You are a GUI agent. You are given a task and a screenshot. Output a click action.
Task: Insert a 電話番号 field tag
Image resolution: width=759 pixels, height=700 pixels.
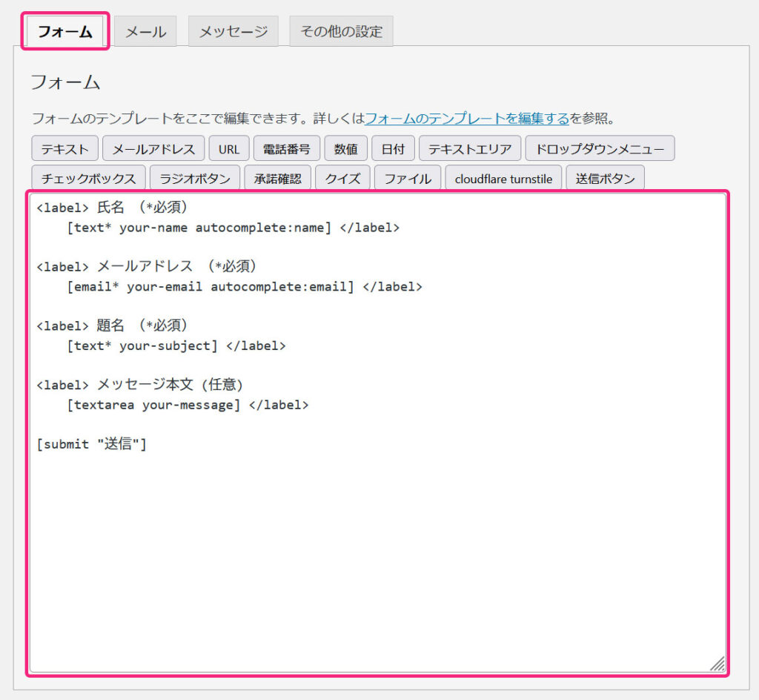tap(287, 149)
